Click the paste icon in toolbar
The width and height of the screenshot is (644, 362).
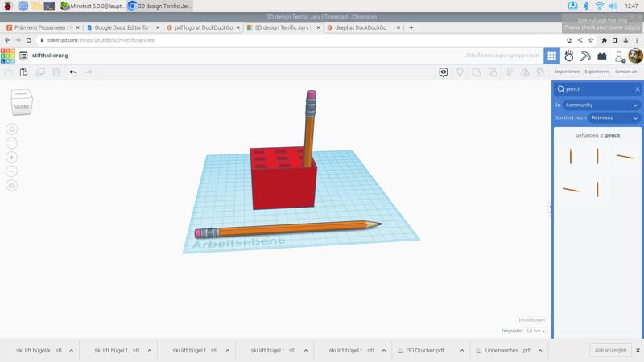point(23,72)
